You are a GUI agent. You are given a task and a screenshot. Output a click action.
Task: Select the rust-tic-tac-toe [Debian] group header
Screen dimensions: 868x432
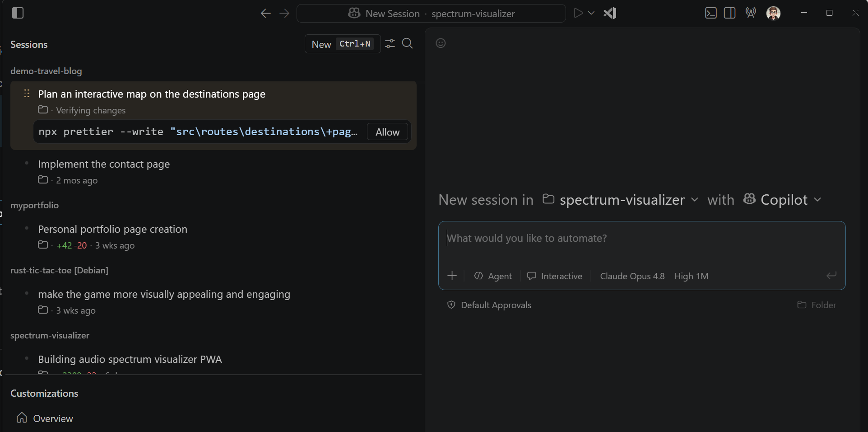click(x=59, y=270)
